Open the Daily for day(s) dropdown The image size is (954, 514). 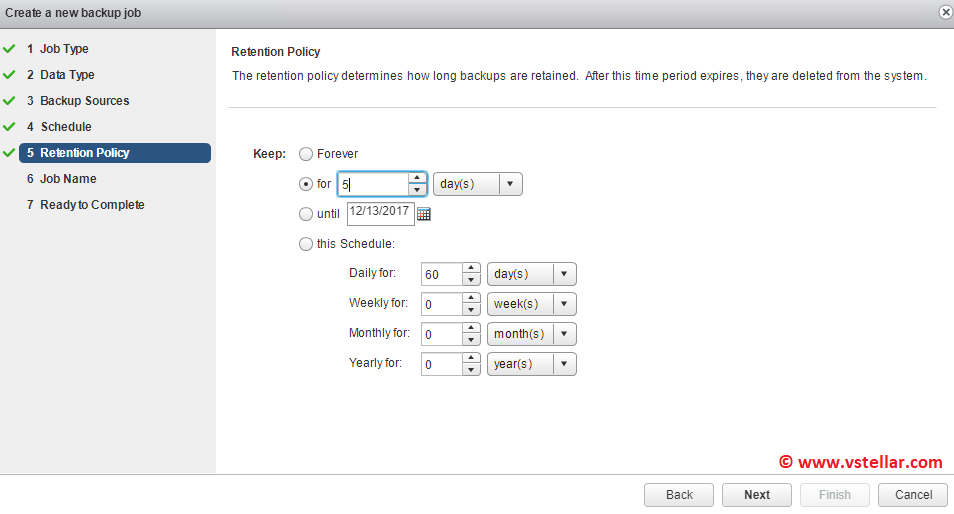[x=532, y=274]
